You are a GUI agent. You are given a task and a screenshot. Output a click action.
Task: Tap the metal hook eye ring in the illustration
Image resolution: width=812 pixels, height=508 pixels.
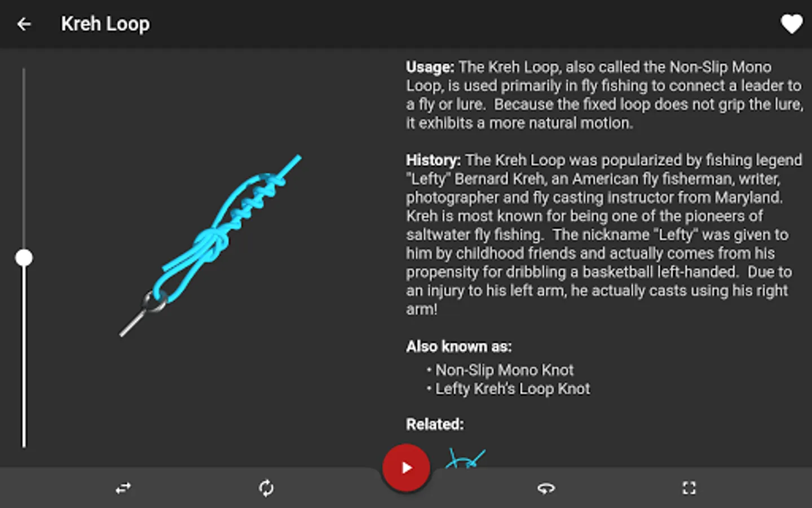click(153, 302)
